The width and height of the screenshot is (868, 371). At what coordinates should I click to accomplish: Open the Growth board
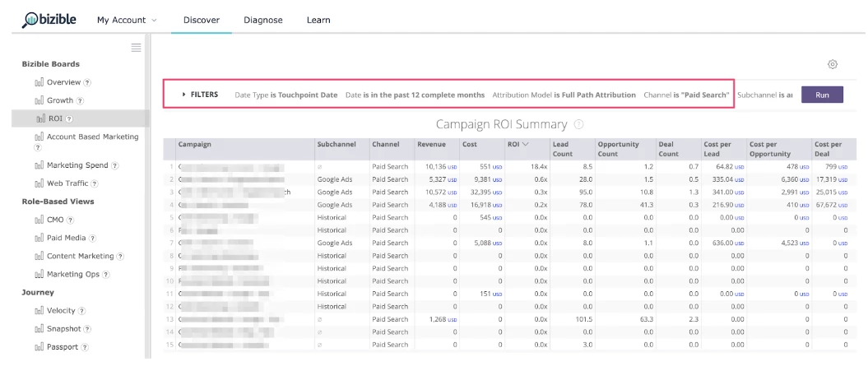click(x=60, y=100)
